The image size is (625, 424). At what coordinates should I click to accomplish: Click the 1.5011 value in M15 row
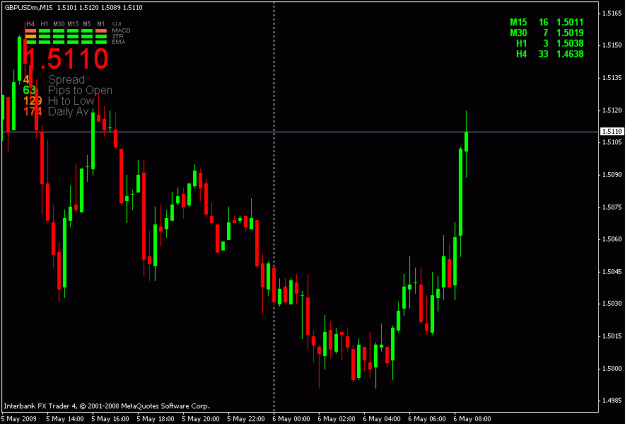[x=570, y=22]
